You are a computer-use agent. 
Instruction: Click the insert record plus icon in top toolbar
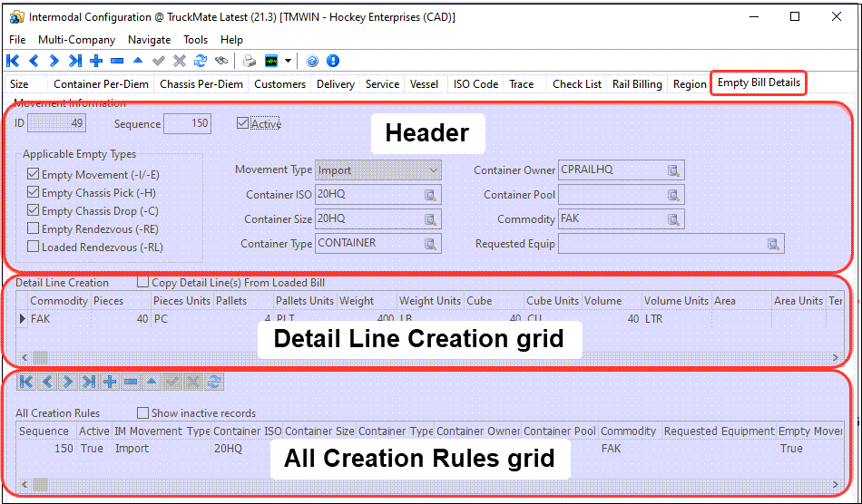tap(96, 61)
